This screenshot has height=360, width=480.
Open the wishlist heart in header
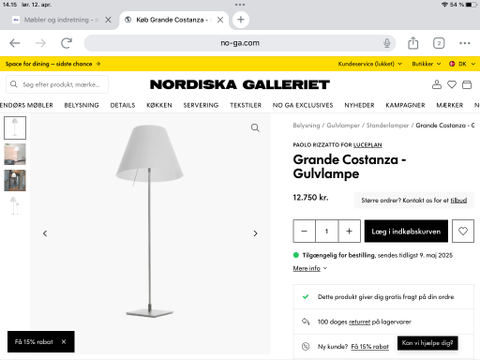452,85
